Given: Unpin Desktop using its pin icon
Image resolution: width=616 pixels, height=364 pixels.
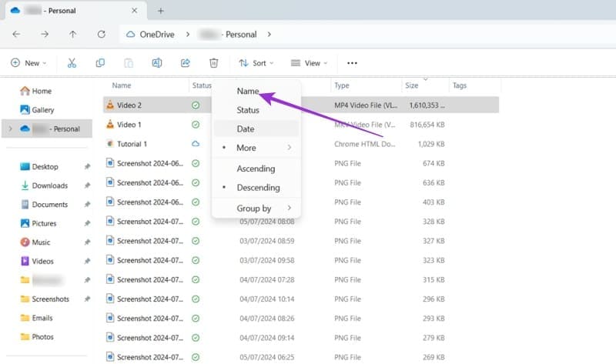Looking at the screenshot, I should (87, 166).
